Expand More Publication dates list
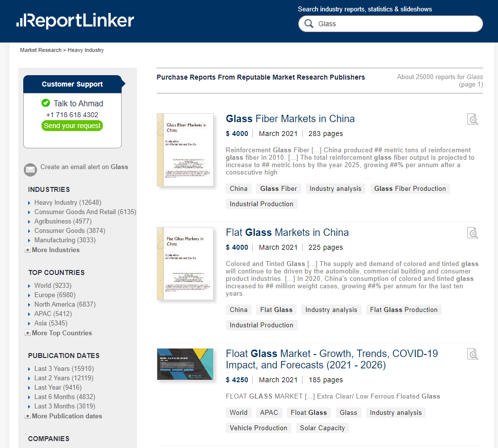This screenshot has width=498, height=448. (x=66, y=416)
